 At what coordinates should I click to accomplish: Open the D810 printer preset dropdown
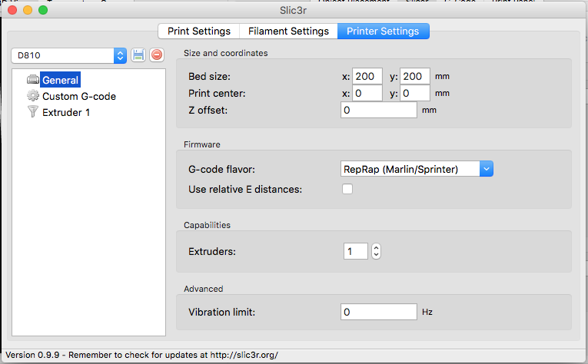120,55
